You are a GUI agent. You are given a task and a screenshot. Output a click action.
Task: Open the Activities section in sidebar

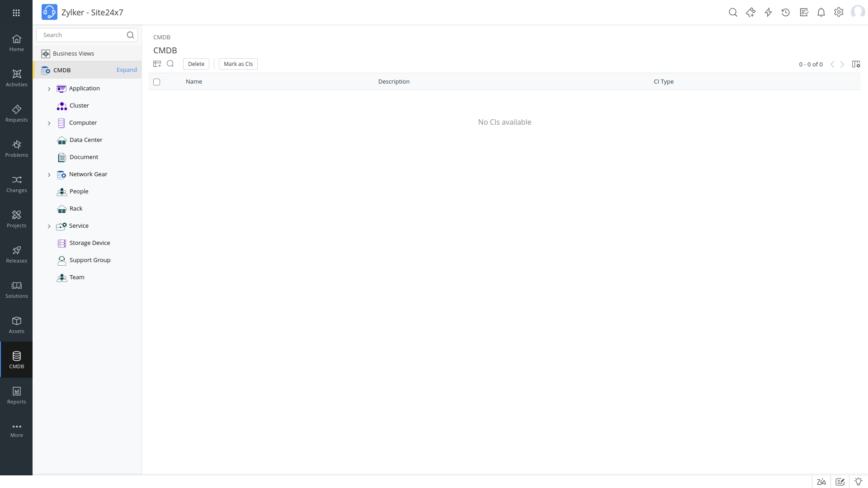point(16,77)
